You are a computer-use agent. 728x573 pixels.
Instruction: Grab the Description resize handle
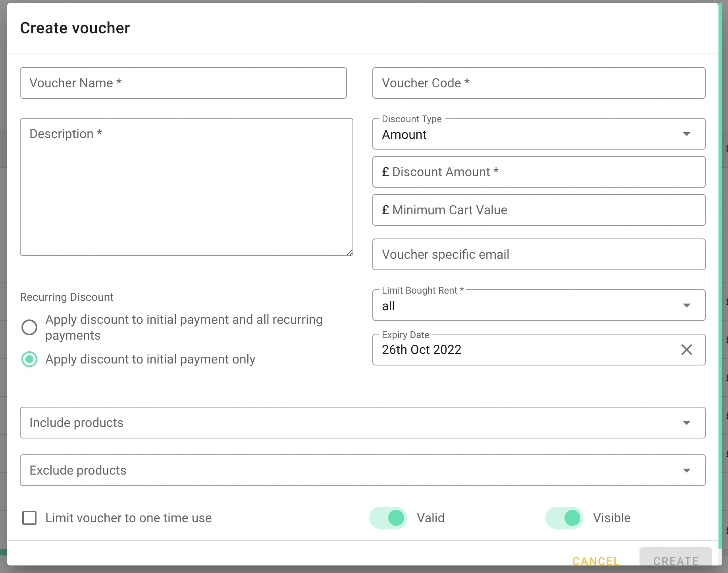[x=350, y=253]
